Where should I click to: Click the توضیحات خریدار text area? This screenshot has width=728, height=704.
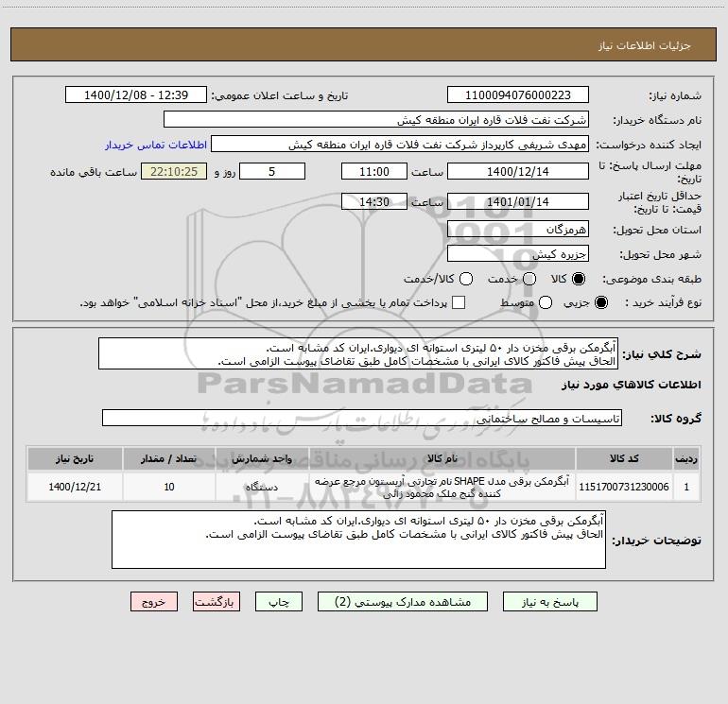click(359, 540)
